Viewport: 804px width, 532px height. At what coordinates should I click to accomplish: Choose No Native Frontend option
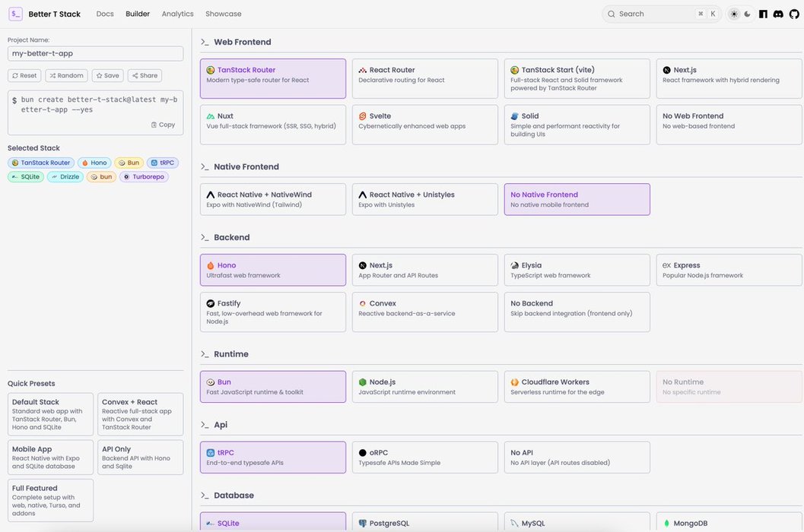pos(577,199)
